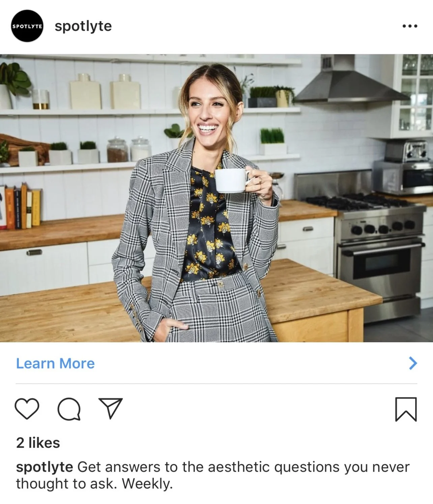The height and width of the screenshot is (504, 433).
Task: Tap the word Weekly in the caption
Action: click(x=147, y=484)
